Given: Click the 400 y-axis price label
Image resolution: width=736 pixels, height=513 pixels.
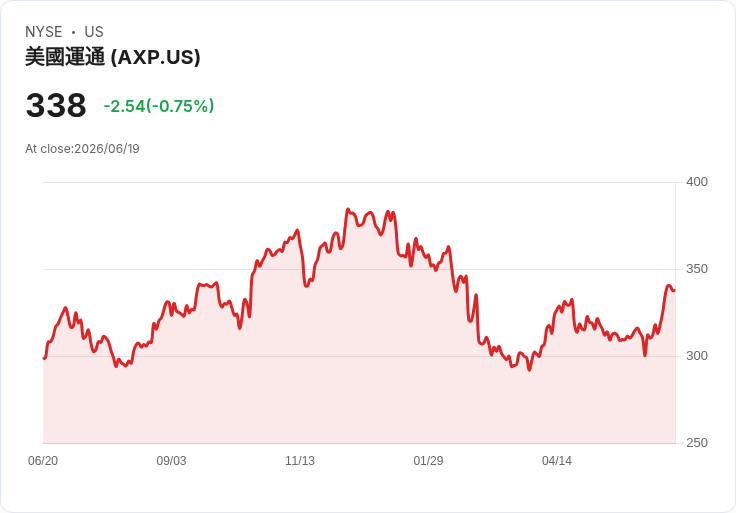Looking at the screenshot, I should tap(697, 182).
